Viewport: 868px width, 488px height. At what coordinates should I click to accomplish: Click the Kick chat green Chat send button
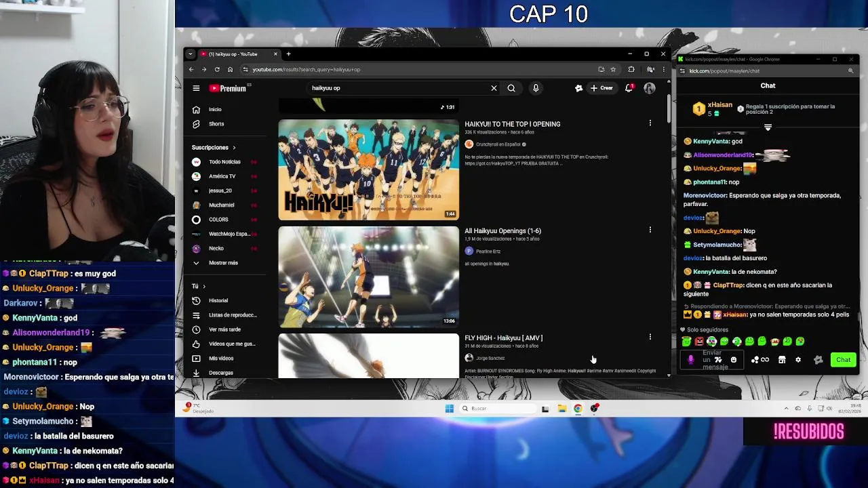pos(843,360)
